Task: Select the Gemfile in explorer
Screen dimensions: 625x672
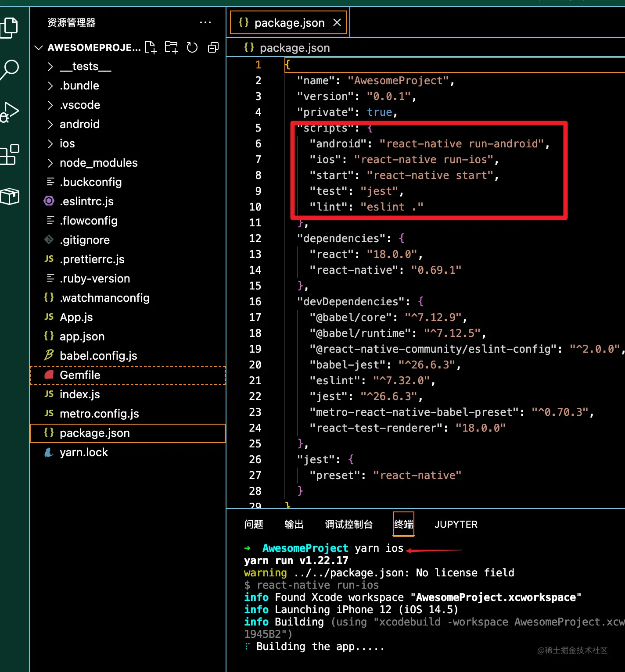Action: pos(128,375)
